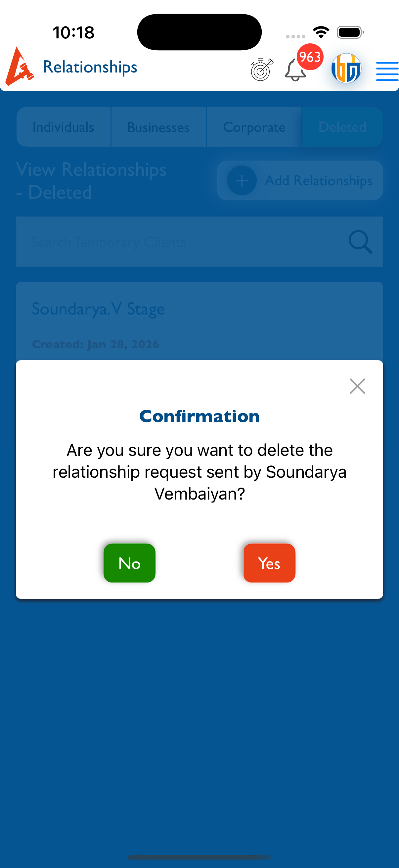Confirm deletion with the Yes button
The width and height of the screenshot is (399, 868).
click(269, 563)
